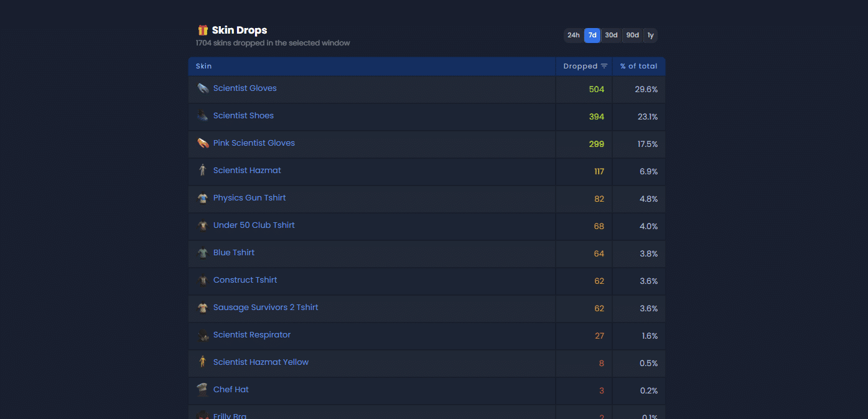The height and width of the screenshot is (419, 868).
Task: Open the Construct Tshirt skin link
Action: click(x=245, y=280)
